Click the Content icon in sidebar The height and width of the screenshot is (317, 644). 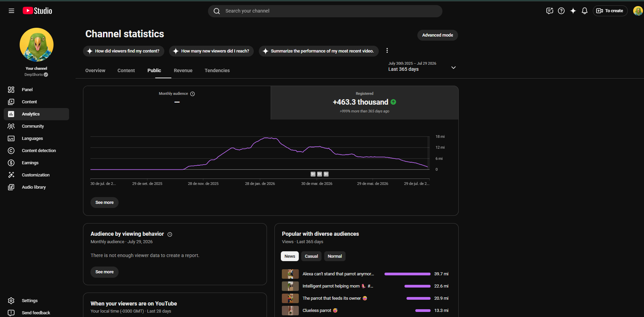point(11,102)
